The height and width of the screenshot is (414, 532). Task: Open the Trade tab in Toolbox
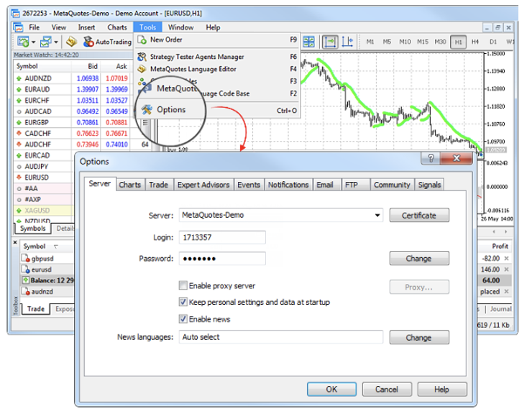click(36, 309)
